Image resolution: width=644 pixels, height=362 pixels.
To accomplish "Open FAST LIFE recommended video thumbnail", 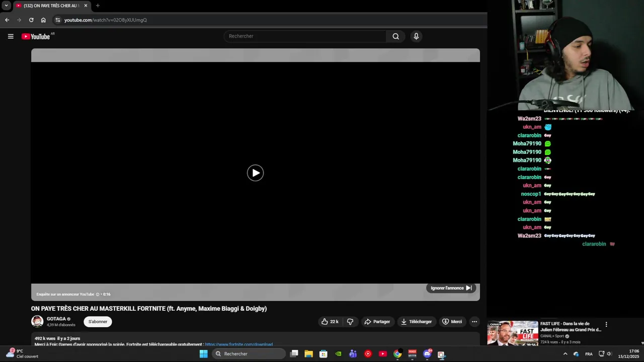I will coord(513,333).
